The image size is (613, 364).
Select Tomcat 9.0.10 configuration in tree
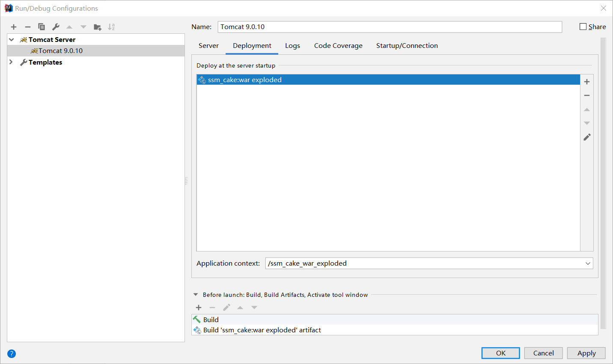96,50
